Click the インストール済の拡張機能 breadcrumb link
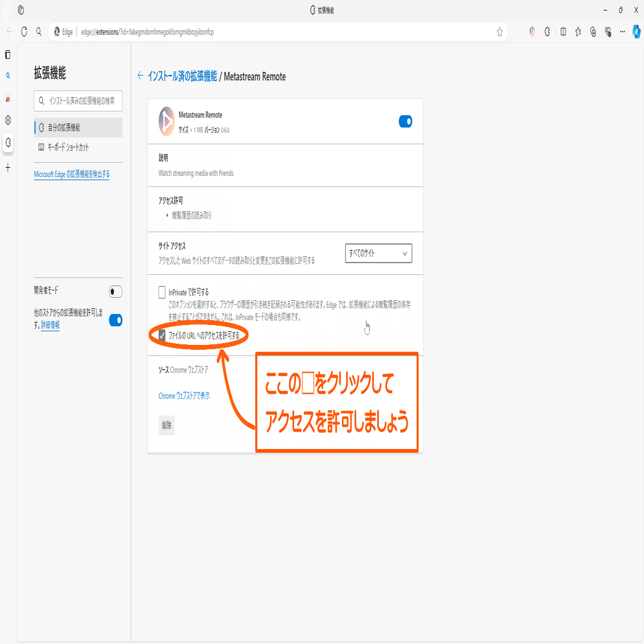The width and height of the screenshot is (644, 644). (182, 76)
